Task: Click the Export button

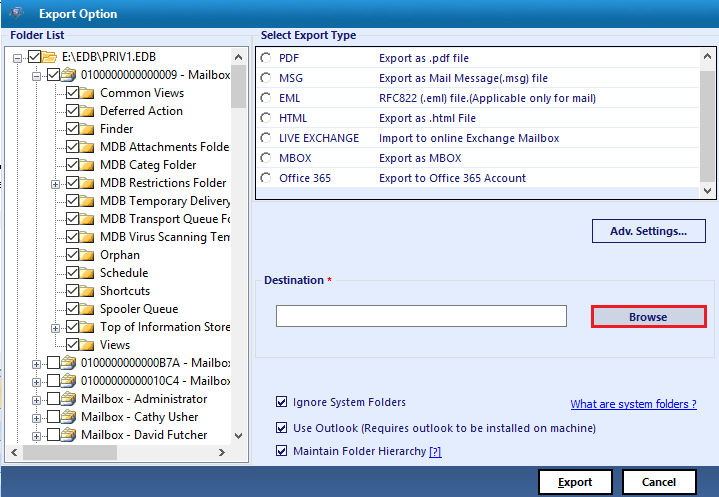Action: point(575,482)
